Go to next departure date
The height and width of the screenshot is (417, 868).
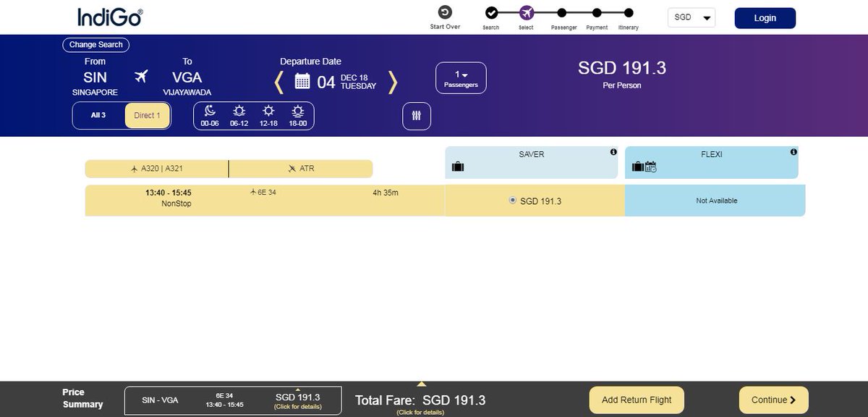click(393, 82)
